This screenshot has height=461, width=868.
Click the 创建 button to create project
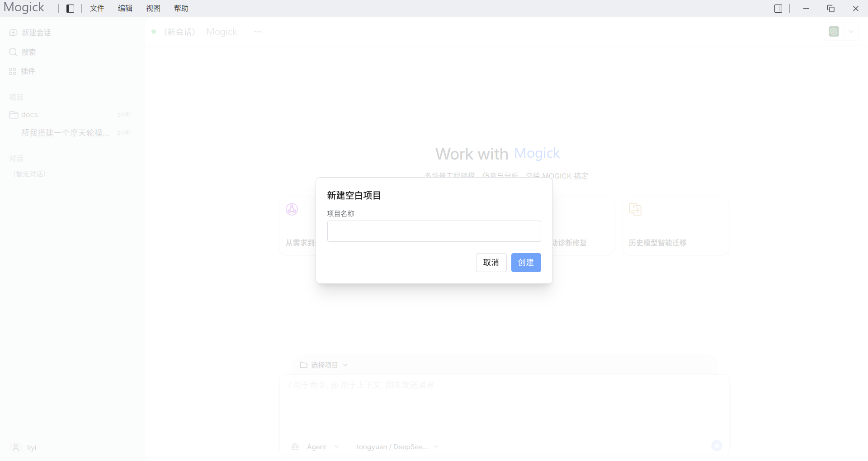point(526,263)
